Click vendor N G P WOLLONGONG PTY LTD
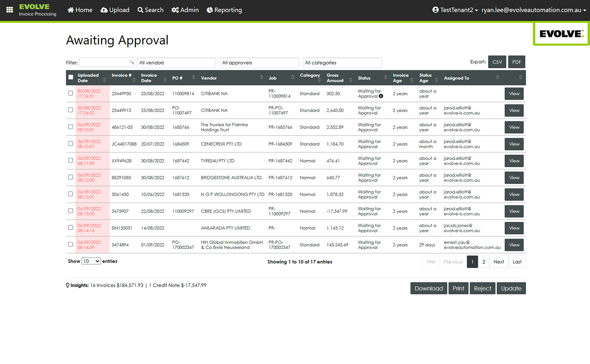 pyautogui.click(x=233, y=194)
